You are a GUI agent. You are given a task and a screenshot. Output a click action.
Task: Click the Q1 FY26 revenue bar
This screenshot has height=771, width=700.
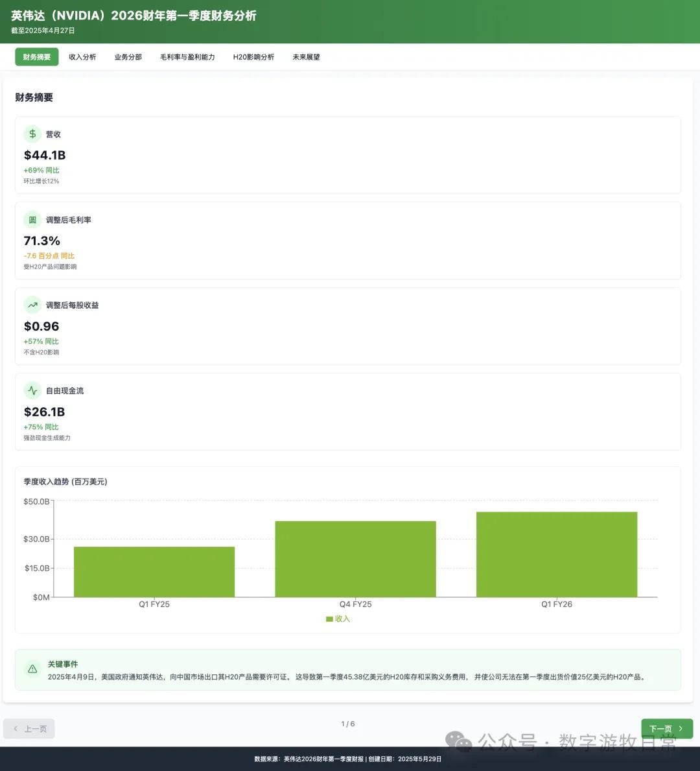tap(557, 554)
